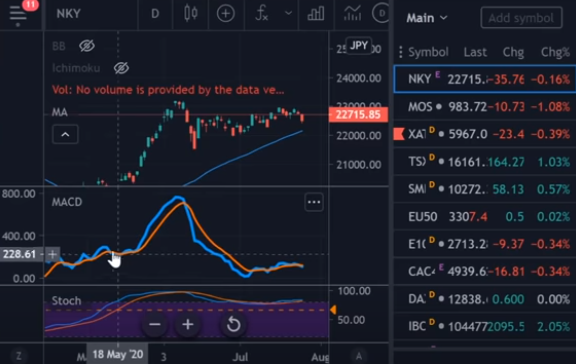This screenshot has height=364, width=576.
Task: Click the Add symbol button
Action: coord(521,18)
